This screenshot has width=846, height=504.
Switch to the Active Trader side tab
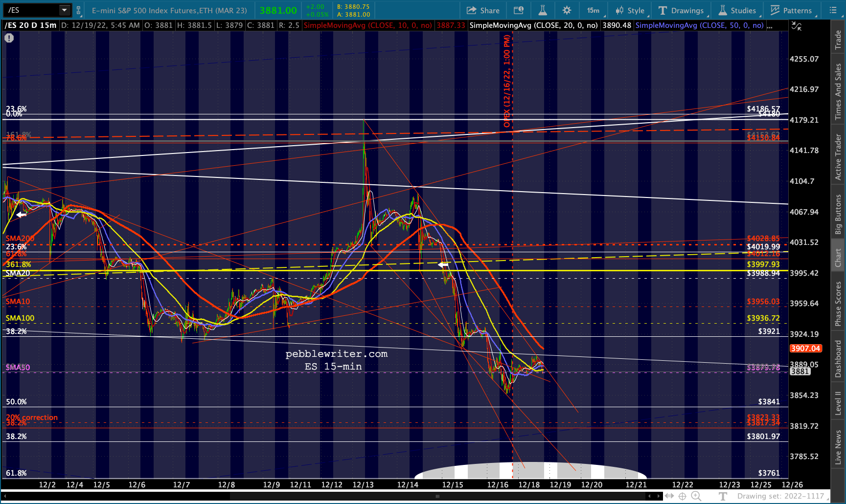838,156
